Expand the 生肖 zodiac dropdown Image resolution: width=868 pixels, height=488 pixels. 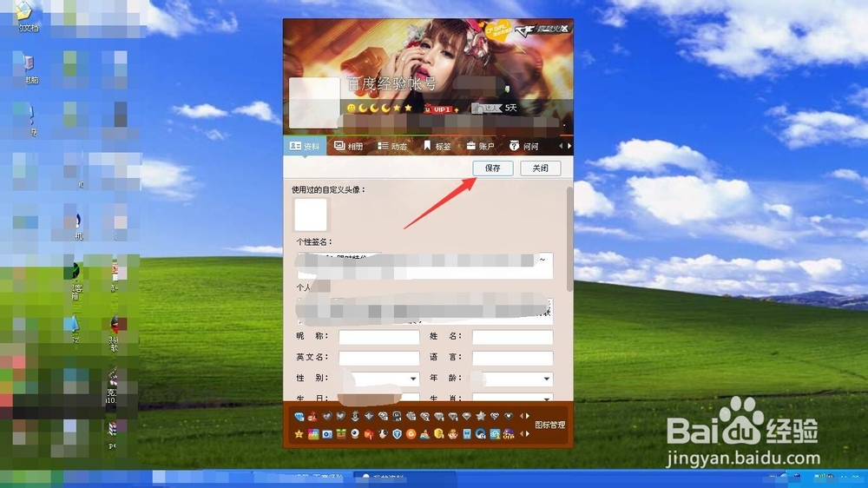[546, 398]
